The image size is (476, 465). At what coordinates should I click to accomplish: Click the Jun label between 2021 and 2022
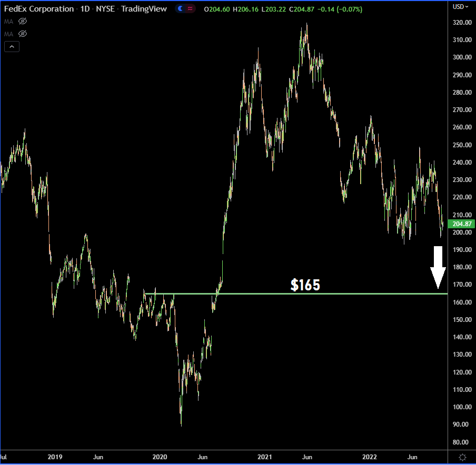point(307,457)
